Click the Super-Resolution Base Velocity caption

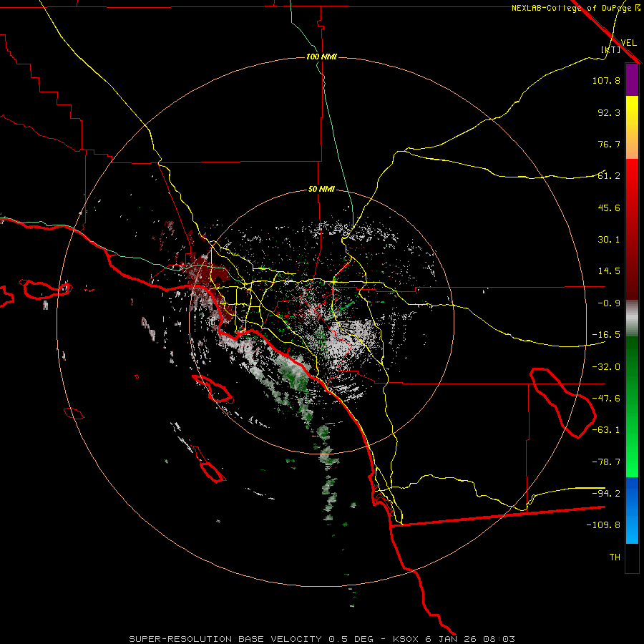point(321,639)
